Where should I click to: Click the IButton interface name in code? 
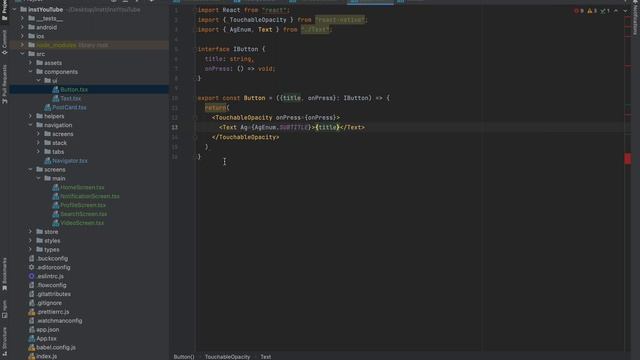pos(245,49)
